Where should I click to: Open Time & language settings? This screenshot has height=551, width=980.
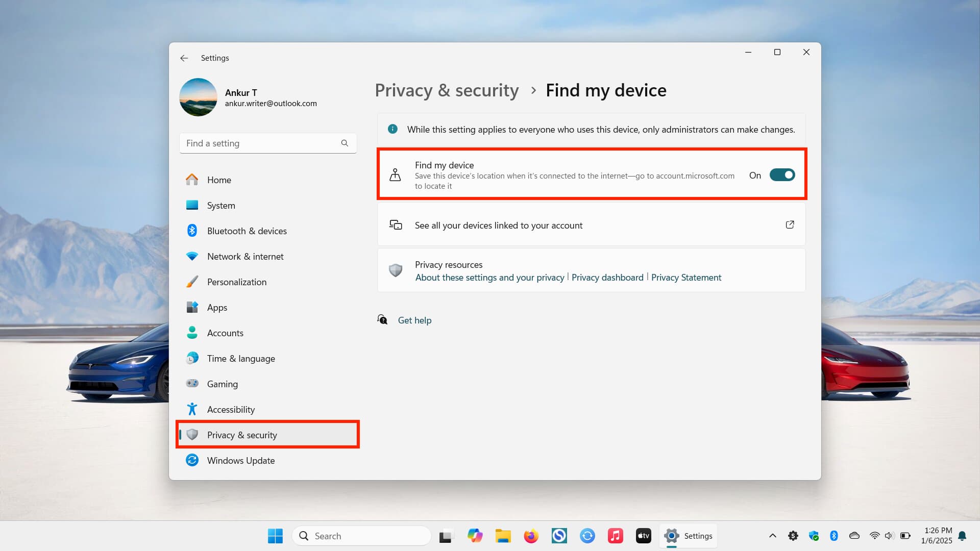click(241, 358)
